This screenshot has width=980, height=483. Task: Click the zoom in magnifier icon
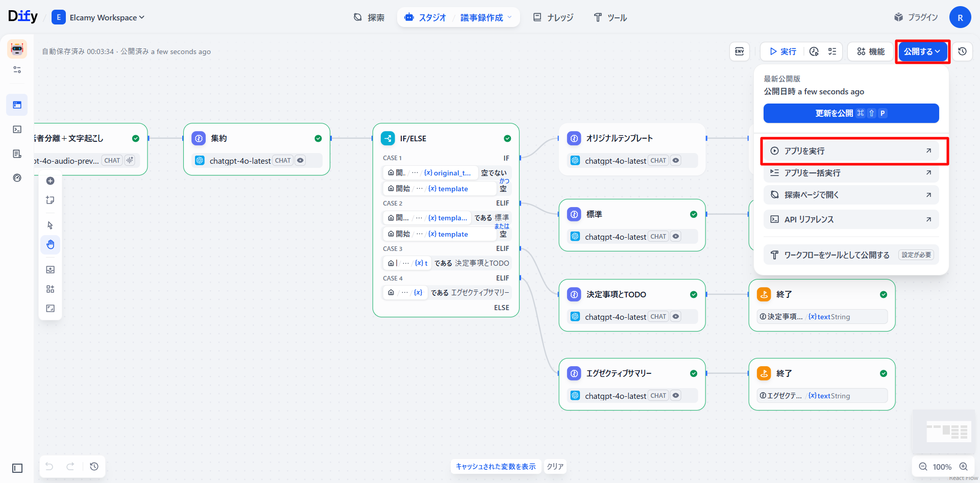pyautogui.click(x=963, y=467)
